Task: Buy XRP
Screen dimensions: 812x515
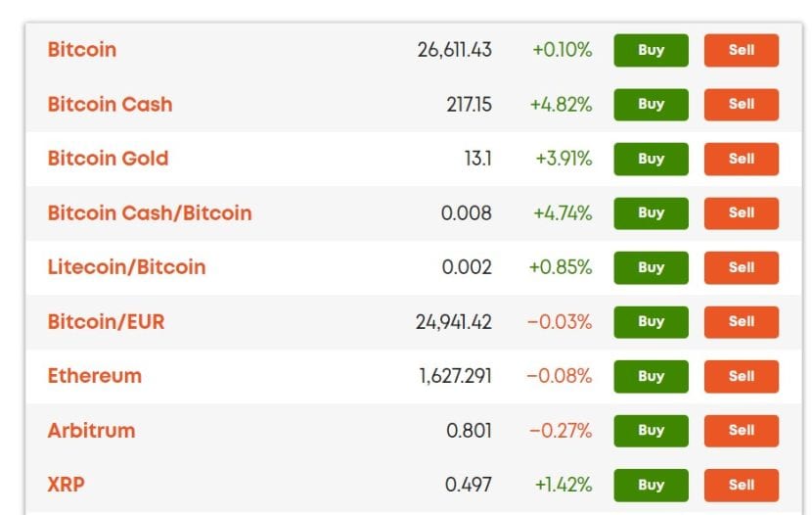Action: click(x=651, y=486)
